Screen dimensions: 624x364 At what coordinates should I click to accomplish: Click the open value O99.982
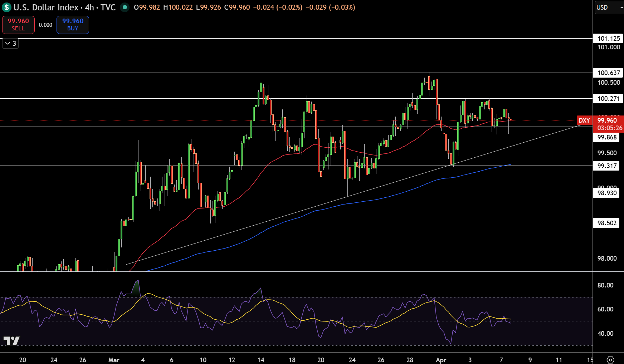(147, 7)
